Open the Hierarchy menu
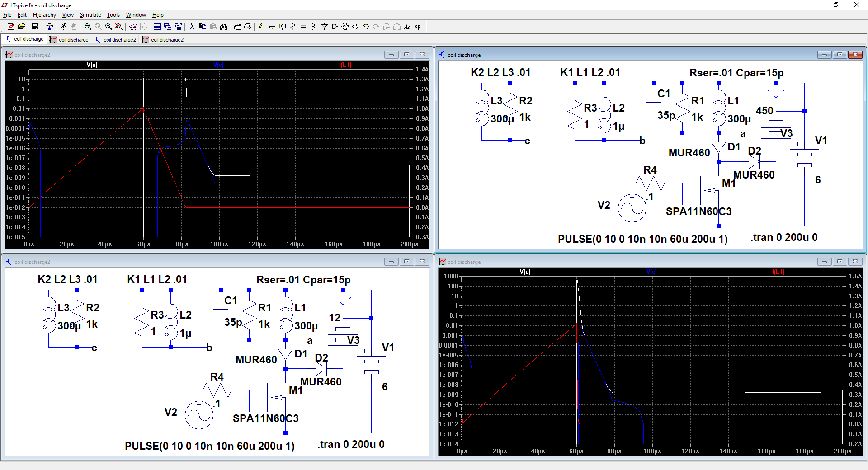Viewport: 868px width, 470px height. click(44, 15)
